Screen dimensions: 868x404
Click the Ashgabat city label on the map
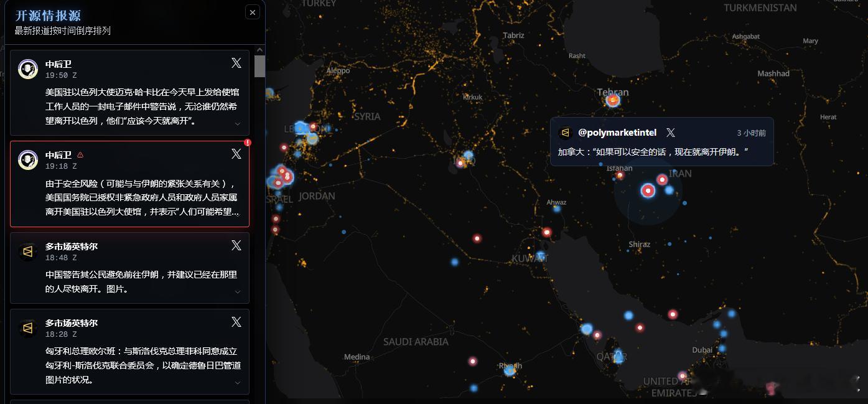745,37
